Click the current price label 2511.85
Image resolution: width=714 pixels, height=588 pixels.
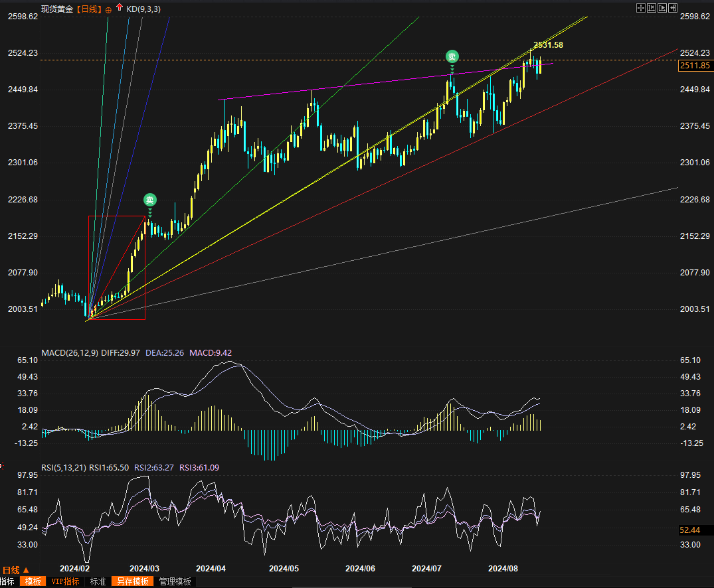coord(695,66)
